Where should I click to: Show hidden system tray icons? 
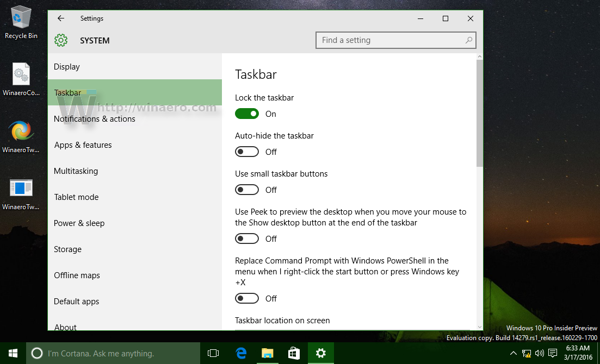coord(514,353)
